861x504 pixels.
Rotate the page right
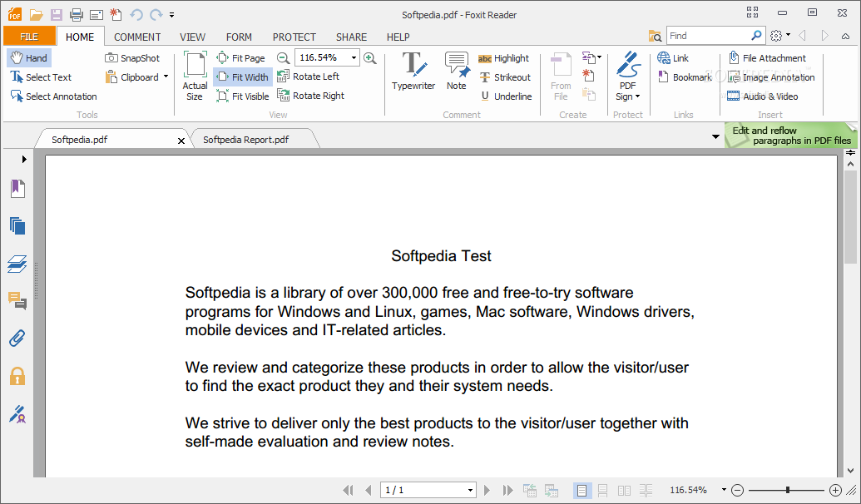pyautogui.click(x=311, y=96)
